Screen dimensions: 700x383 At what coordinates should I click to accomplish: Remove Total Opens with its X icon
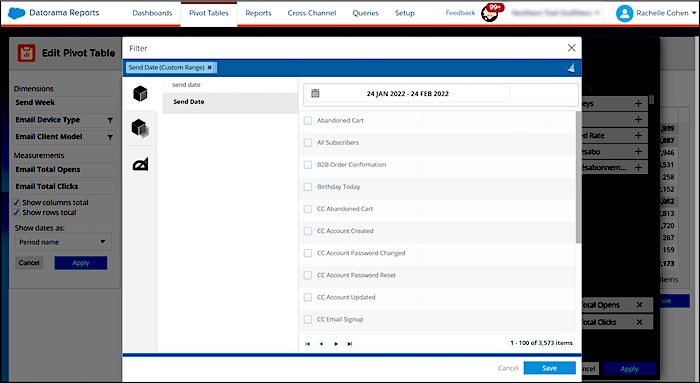coord(639,305)
